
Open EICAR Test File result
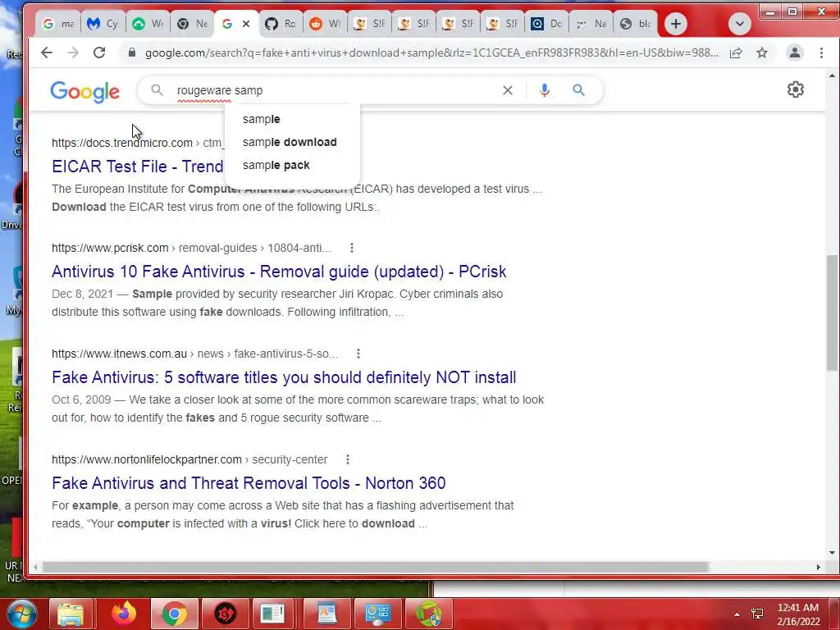[x=137, y=166]
